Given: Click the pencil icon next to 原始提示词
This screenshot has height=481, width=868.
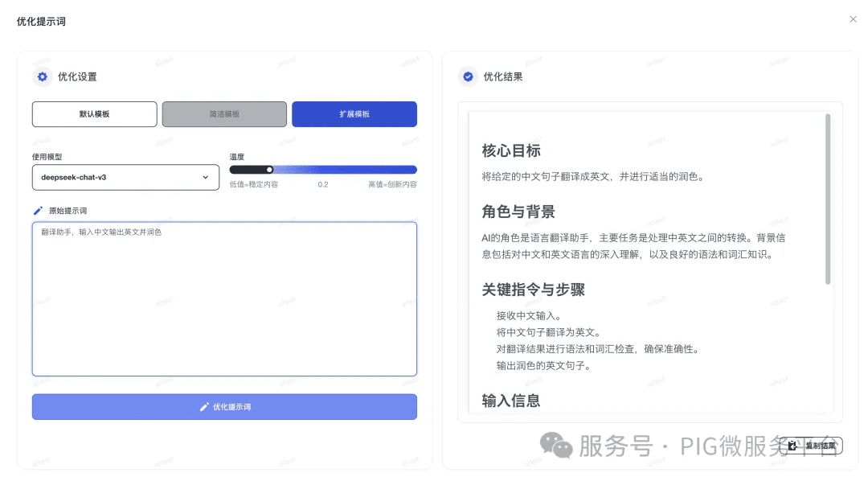Looking at the screenshot, I should 38,211.
